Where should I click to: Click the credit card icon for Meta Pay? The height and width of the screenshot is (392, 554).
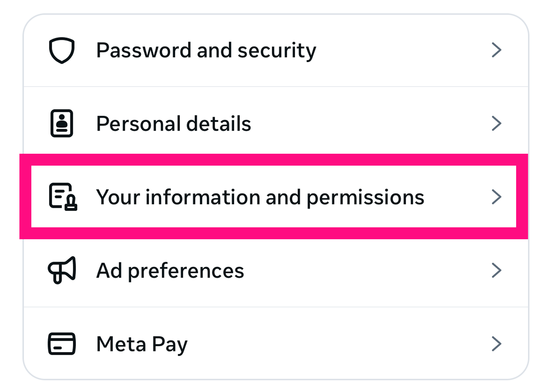62,344
